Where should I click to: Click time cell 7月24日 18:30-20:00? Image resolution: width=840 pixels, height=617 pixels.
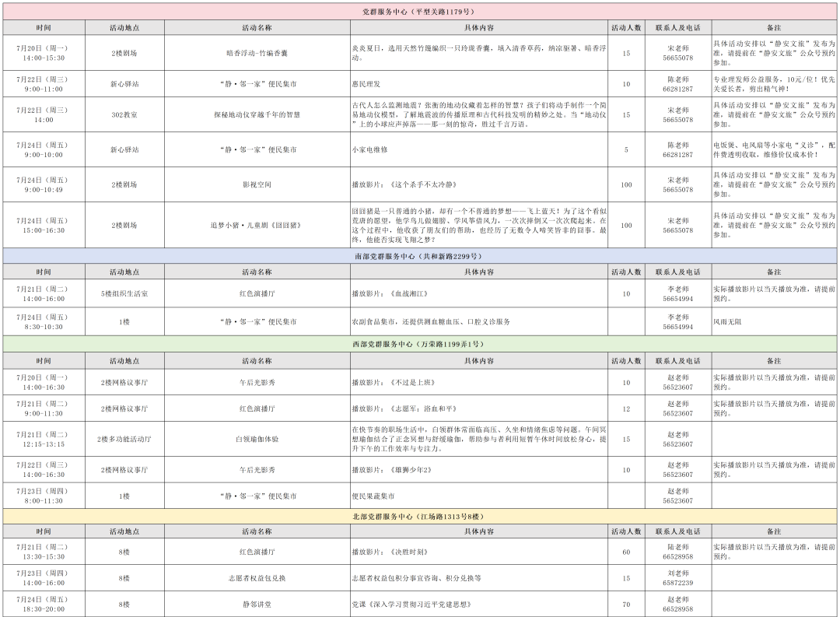tap(44, 604)
